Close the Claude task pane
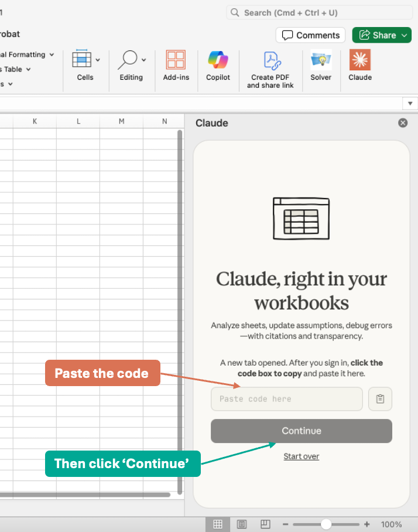This screenshot has width=418, height=532. tap(403, 123)
